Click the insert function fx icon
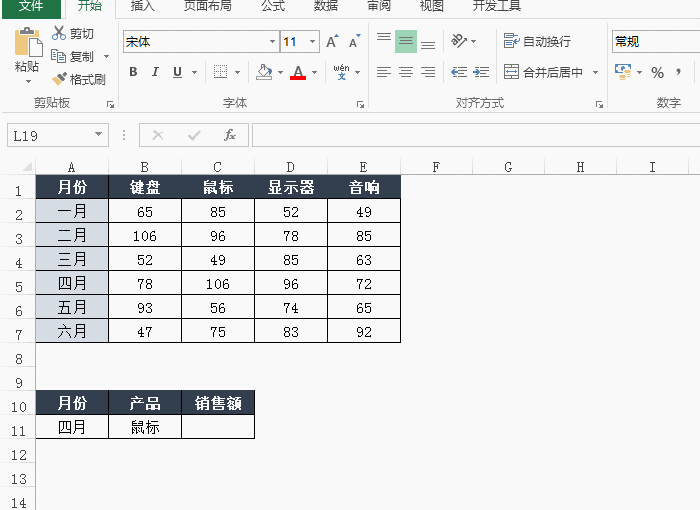 pos(229,135)
